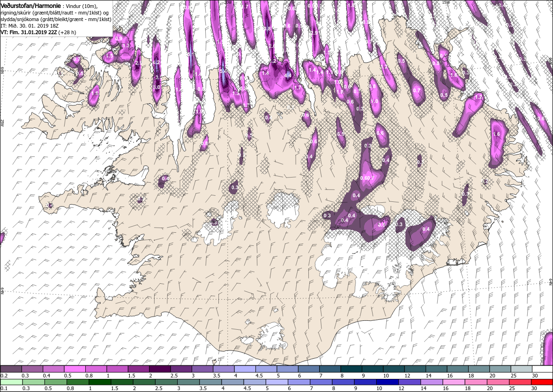The image size is (553, 392).
Task: Click the 25W longitude label at left edge
Action: (x=2, y=122)
